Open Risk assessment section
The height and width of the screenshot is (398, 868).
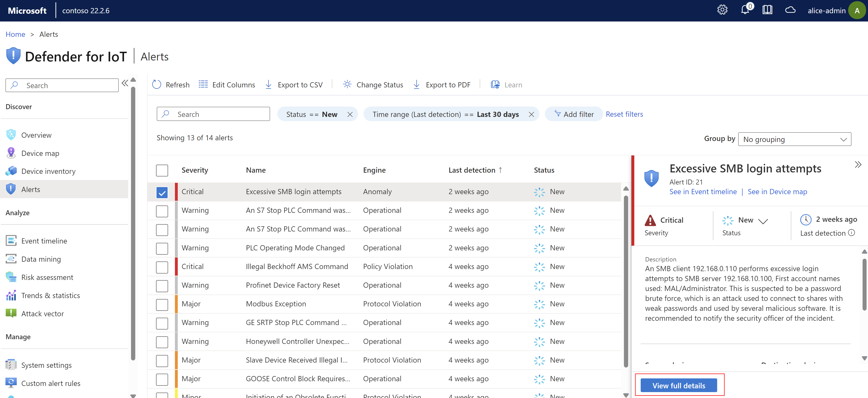click(x=47, y=277)
